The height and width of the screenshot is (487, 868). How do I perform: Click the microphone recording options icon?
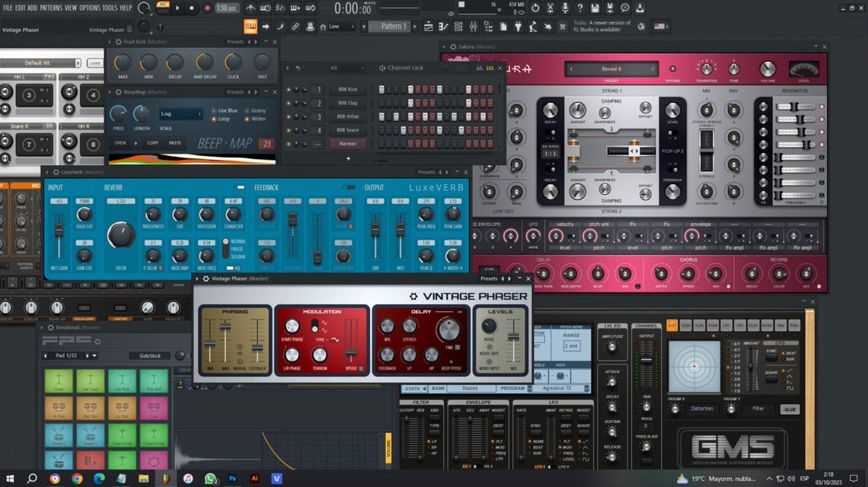(x=563, y=8)
